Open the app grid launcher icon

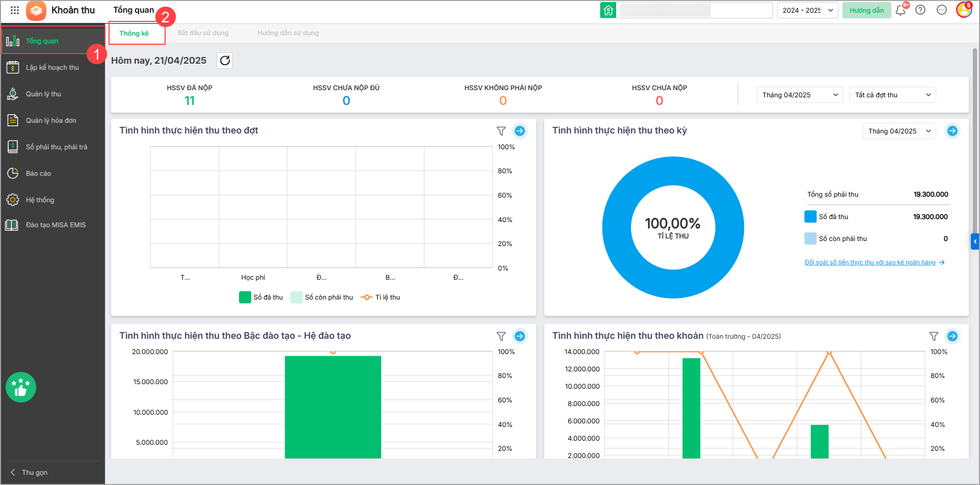15,10
